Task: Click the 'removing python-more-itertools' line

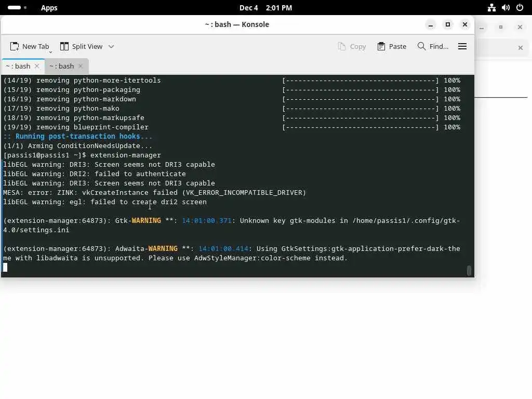Action: click(82, 81)
